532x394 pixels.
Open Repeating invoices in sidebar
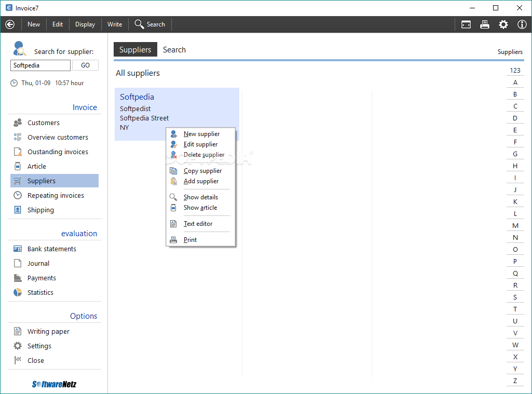click(54, 196)
